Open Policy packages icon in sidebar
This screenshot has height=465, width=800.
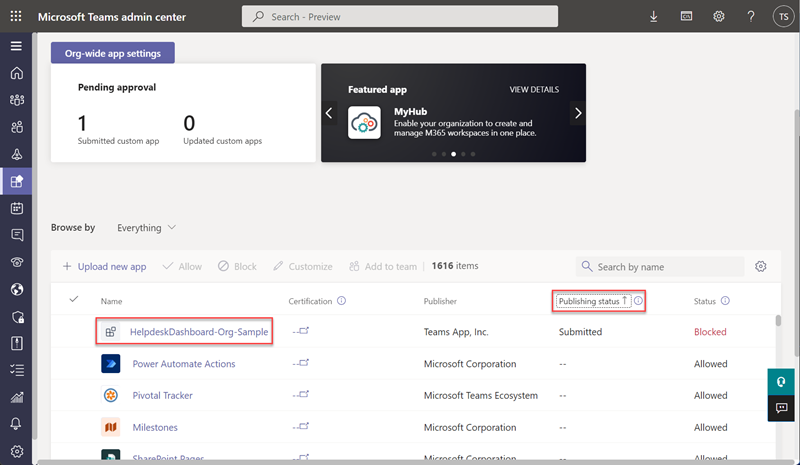tap(17, 344)
